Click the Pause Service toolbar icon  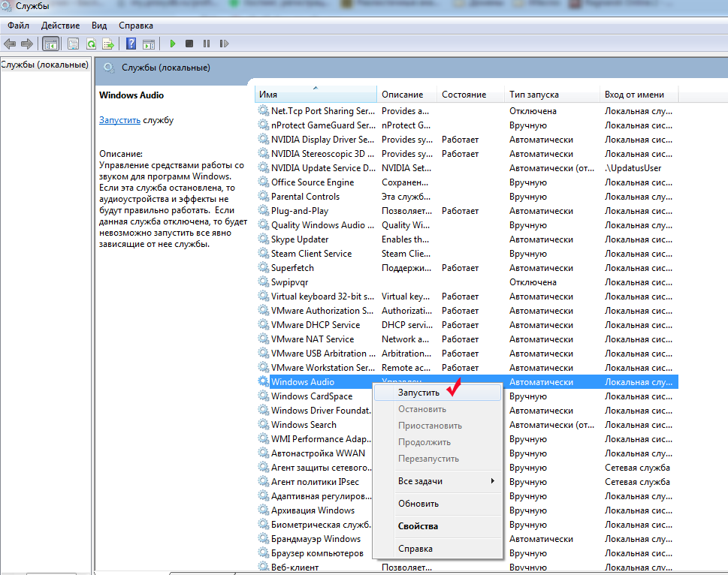[x=206, y=44]
